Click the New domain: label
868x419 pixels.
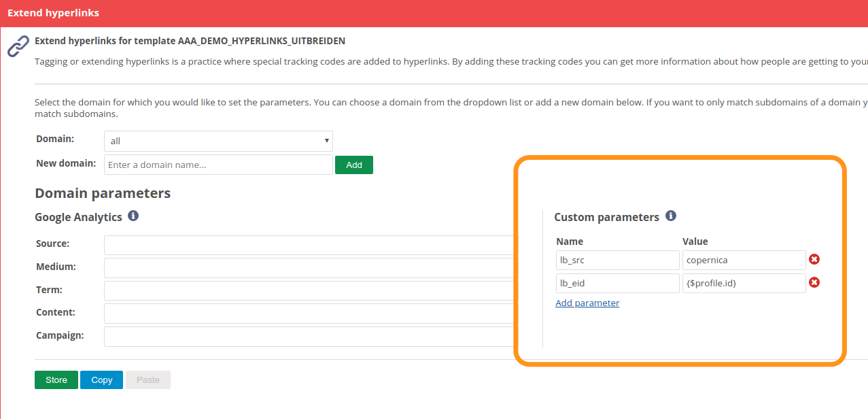point(66,163)
